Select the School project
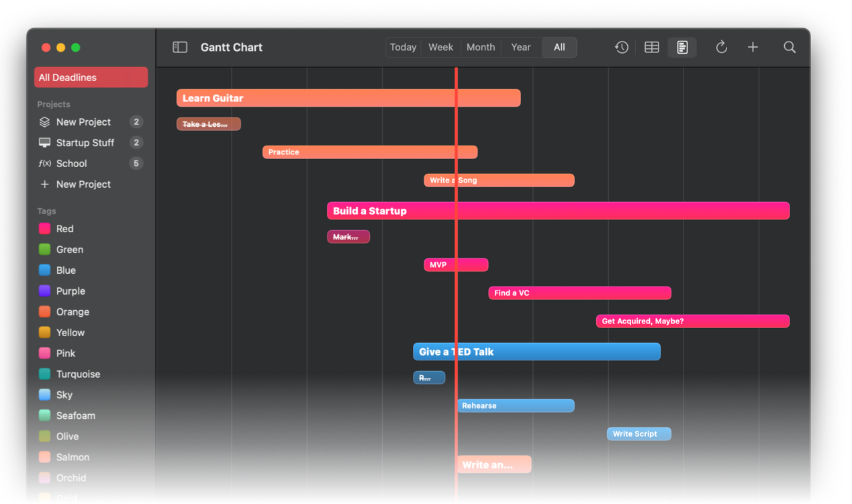This screenshot has height=504, width=852. [x=70, y=163]
